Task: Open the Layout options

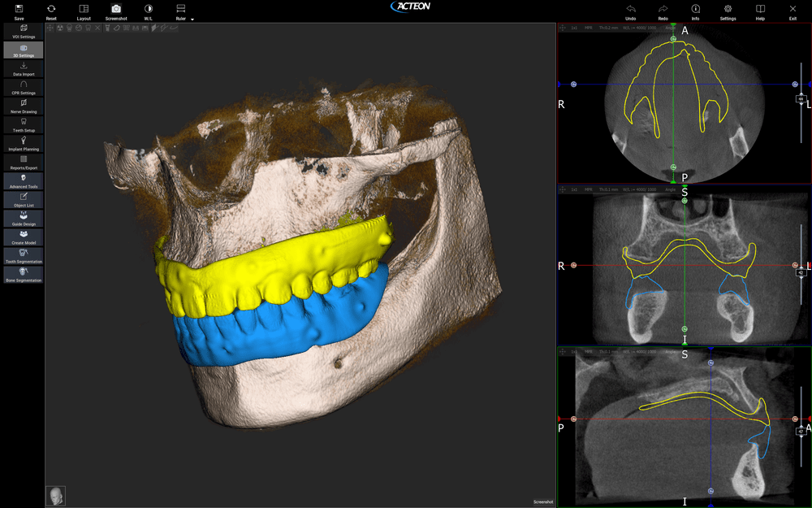Action: [x=84, y=9]
